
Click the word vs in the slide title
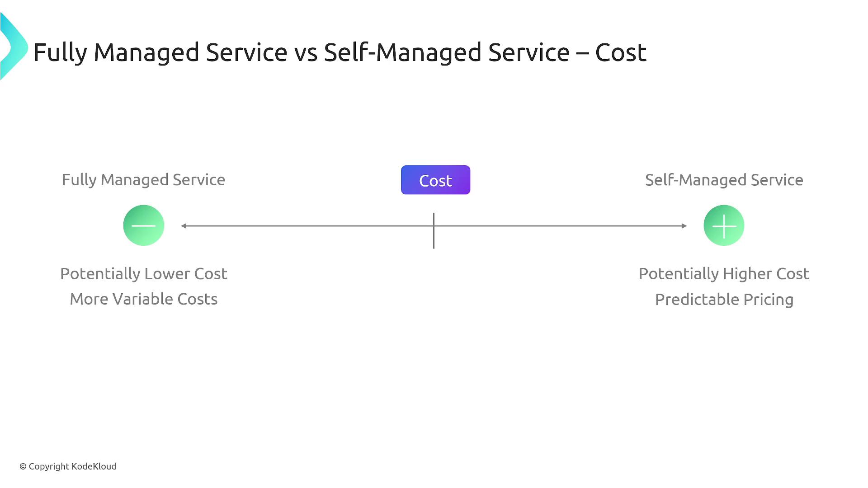click(x=306, y=52)
